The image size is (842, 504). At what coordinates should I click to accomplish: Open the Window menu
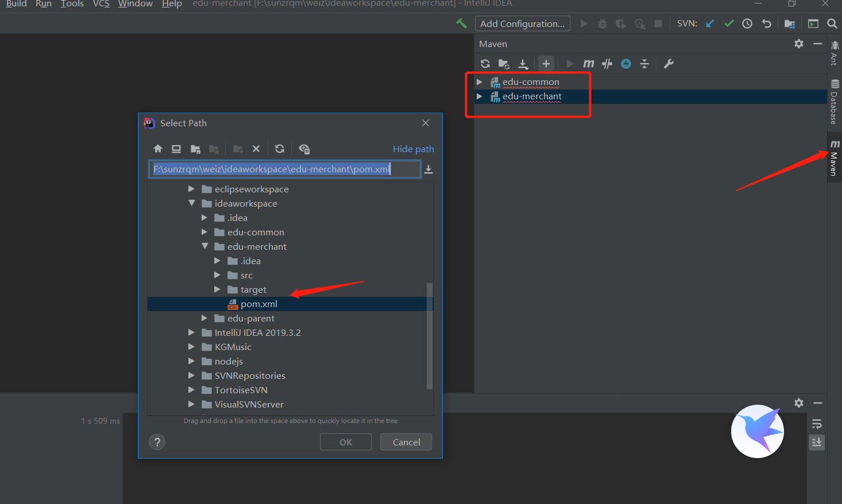coord(136,3)
